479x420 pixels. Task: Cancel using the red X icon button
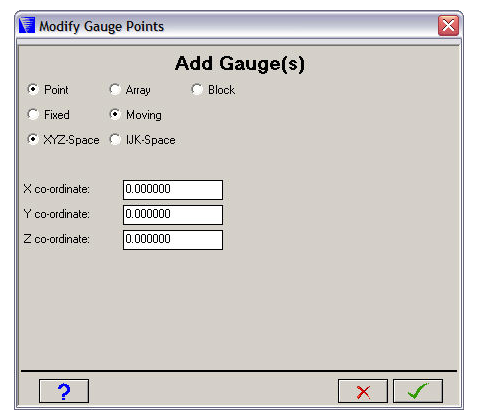tap(363, 391)
